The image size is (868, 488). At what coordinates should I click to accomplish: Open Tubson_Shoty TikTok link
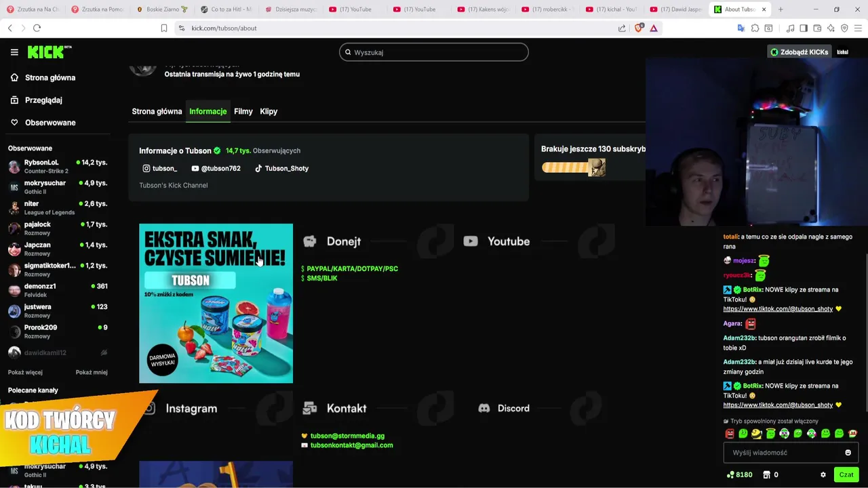point(281,169)
